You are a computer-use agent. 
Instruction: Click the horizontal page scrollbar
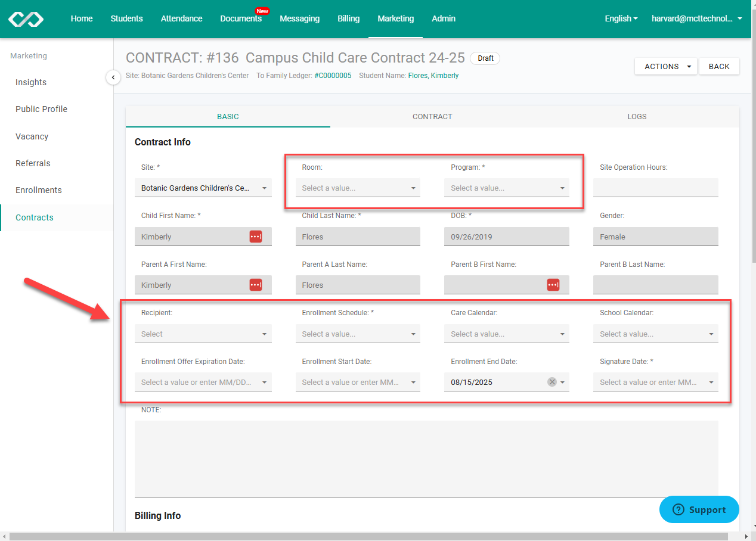coord(370,537)
